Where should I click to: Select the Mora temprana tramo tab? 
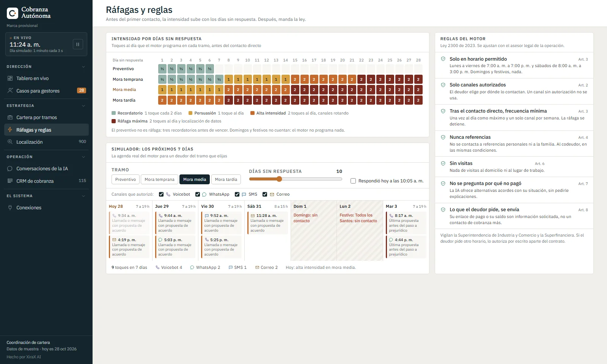tap(159, 179)
